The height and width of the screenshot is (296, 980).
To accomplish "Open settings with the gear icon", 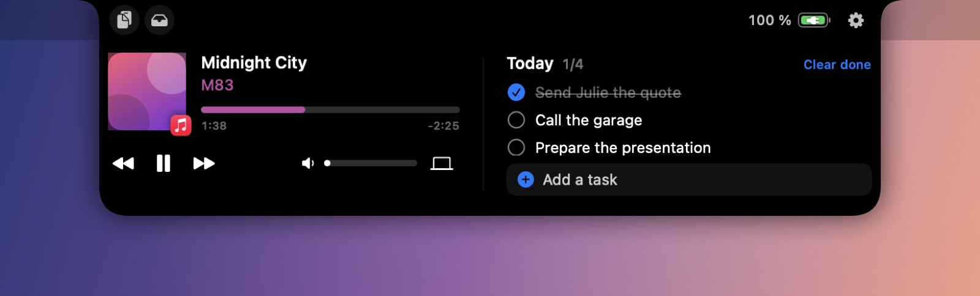I will click(856, 20).
